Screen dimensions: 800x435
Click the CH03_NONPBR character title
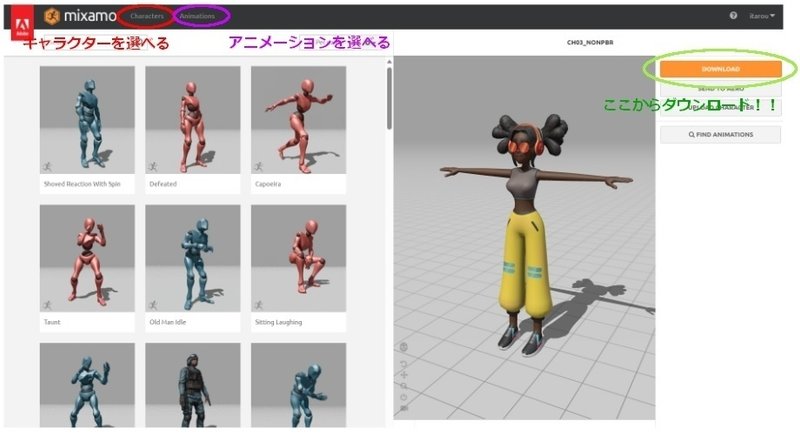[590, 42]
